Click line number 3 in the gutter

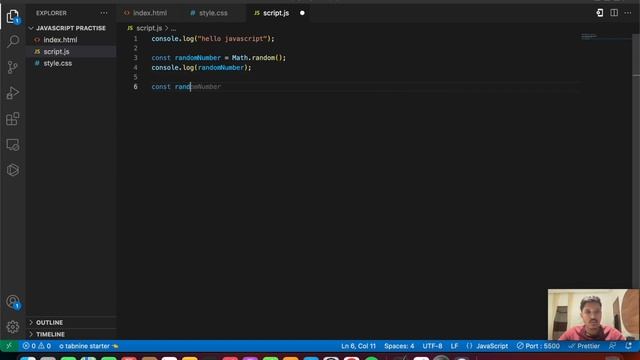click(135, 58)
